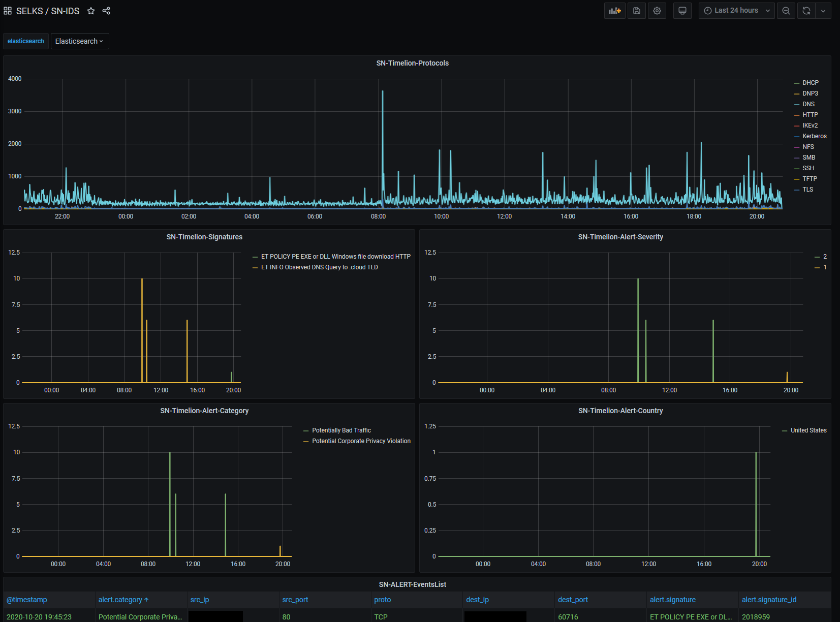Sort table by alert.signature_id column
The height and width of the screenshot is (622, 840).
click(769, 600)
